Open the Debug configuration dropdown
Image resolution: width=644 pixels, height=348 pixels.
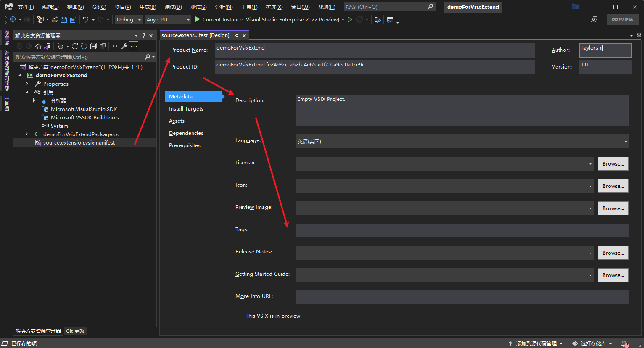[129, 19]
